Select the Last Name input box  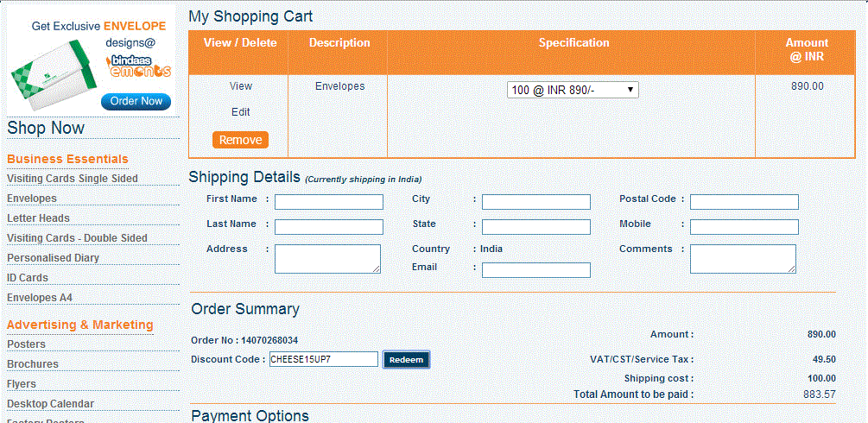[x=328, y=227]
